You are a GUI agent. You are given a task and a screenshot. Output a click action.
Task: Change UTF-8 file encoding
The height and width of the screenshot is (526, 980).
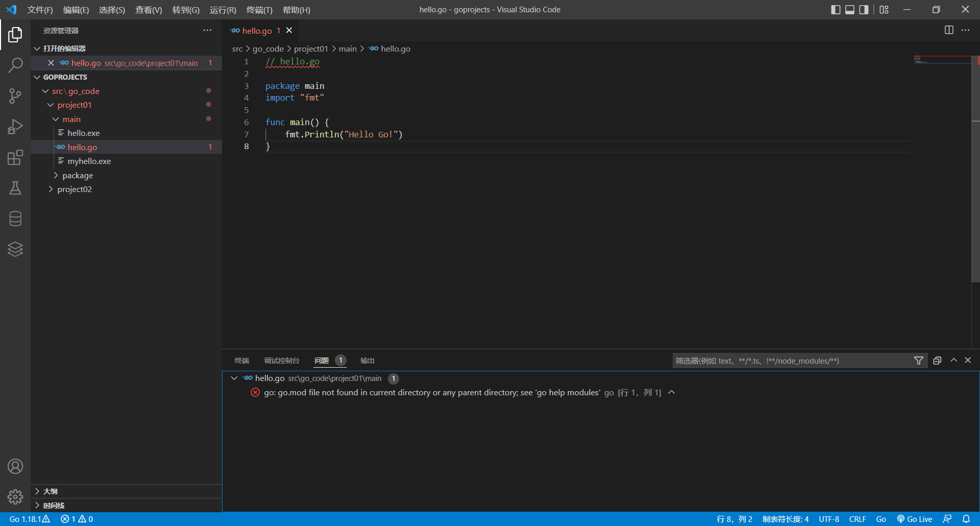(x=829, y=519)
